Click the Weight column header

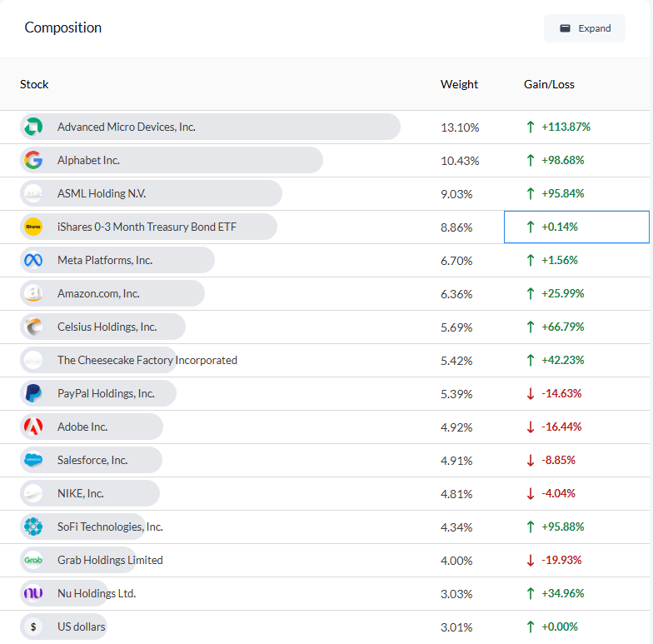pyautogui.click(x=459, y=84)
